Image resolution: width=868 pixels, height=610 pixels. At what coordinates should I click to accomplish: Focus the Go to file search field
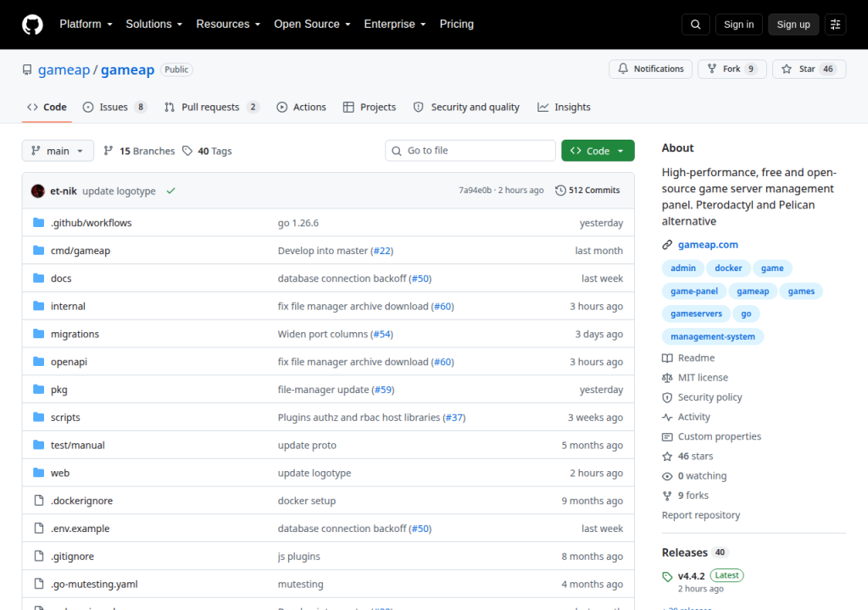[470, 151]
